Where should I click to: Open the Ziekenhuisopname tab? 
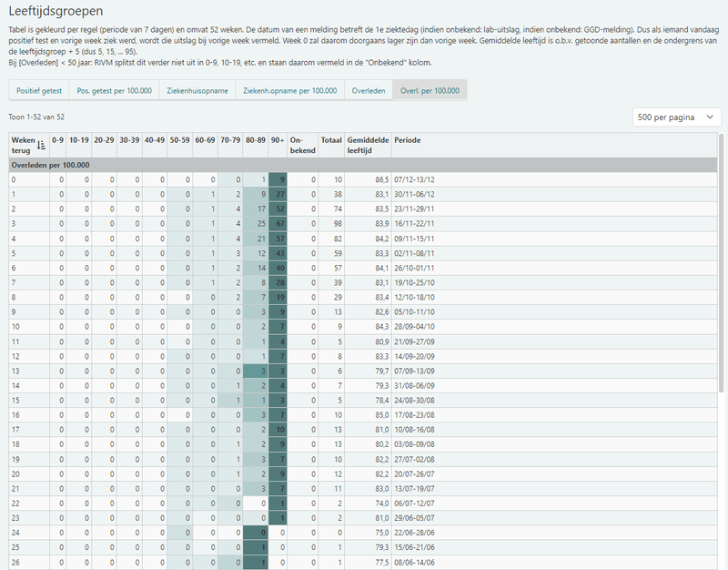(x=197, y=90)
